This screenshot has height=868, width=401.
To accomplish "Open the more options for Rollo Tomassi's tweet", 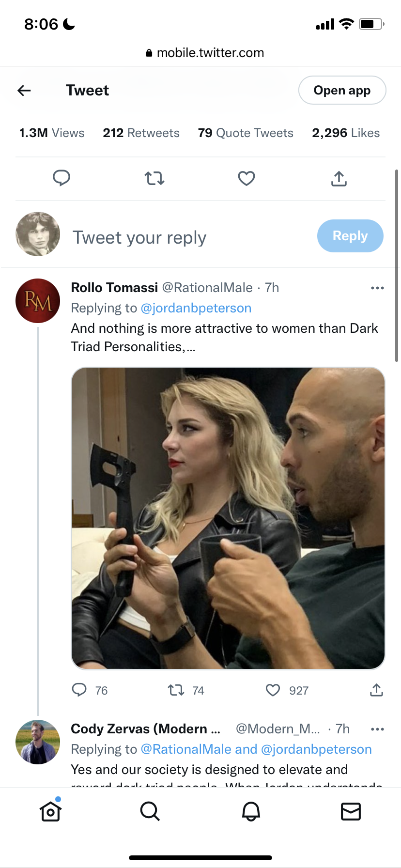I will point(377,288).
